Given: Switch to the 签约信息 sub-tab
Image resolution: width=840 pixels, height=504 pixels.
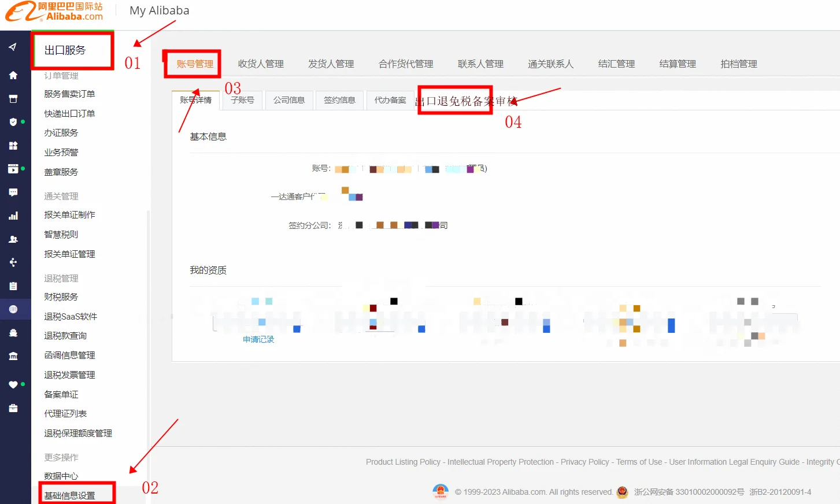Looking at the screenshot, I should pyautogui.click(x=339, y=100).
